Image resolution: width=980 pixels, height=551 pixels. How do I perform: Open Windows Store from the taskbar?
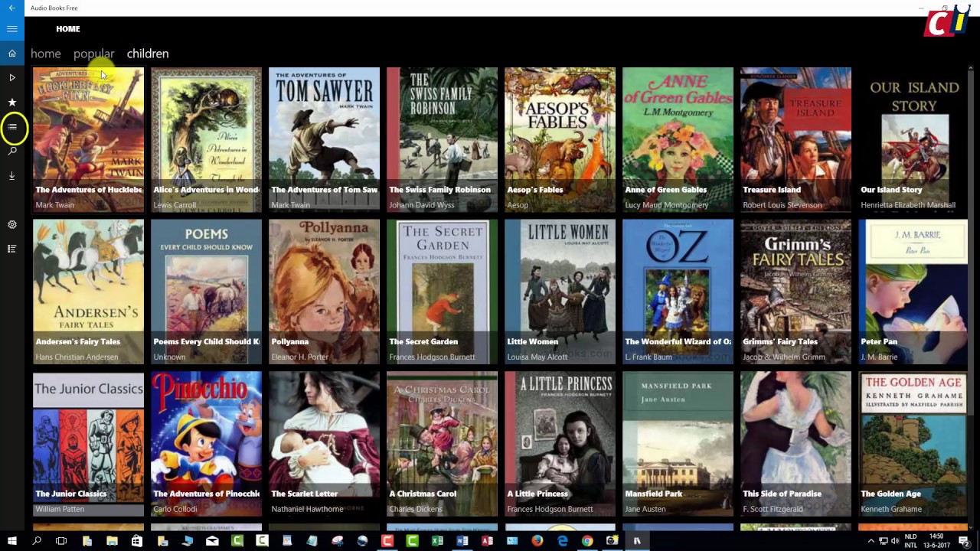(137, 541)
